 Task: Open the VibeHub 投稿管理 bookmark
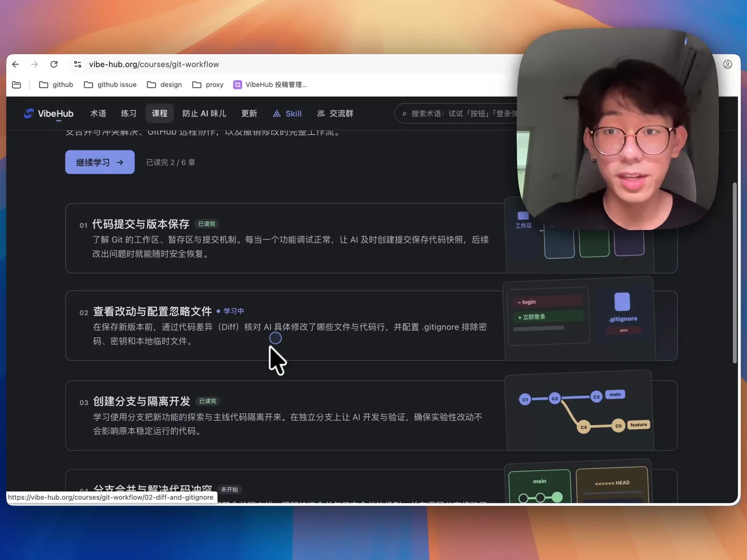coord(270,84)
